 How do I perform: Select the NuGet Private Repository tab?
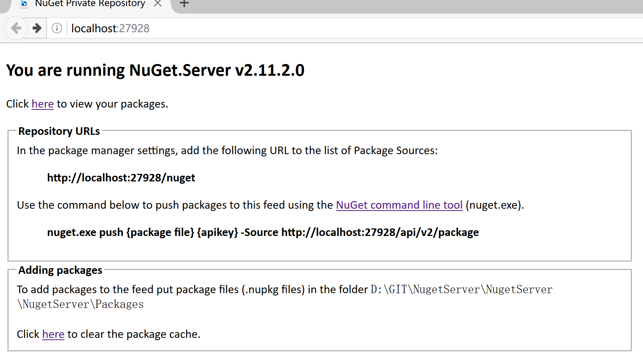tap(90, 5)
